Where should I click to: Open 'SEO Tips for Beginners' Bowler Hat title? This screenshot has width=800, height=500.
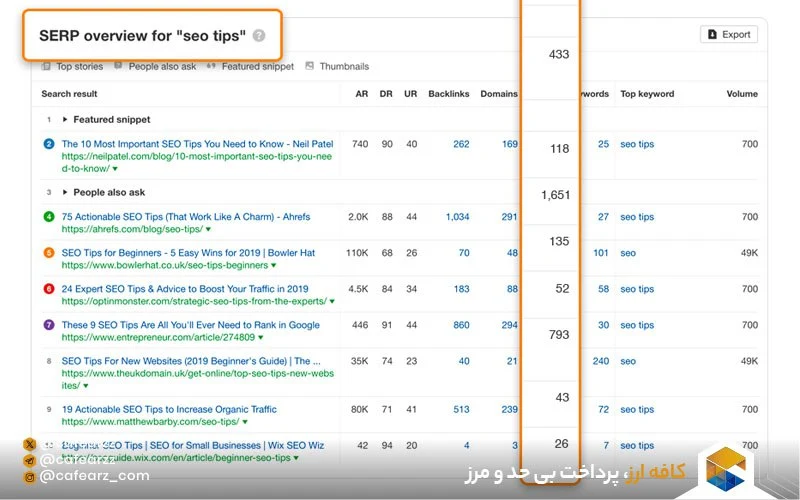click(188, 253)
